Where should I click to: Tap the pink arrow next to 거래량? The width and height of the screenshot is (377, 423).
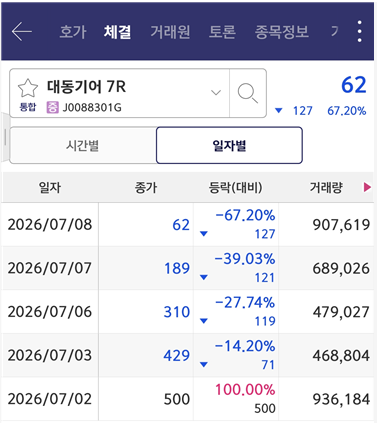(367, 187)
